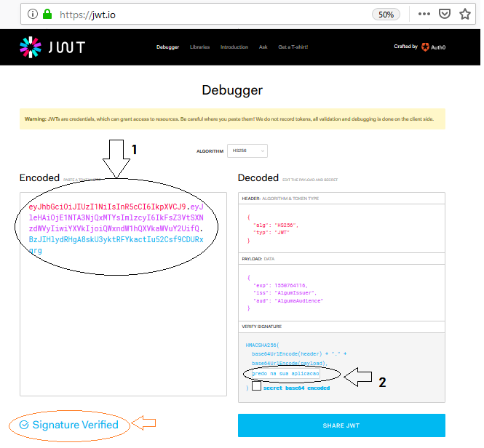Click the Signature Verified status text
484x448 pixels.
coord(75,425)
